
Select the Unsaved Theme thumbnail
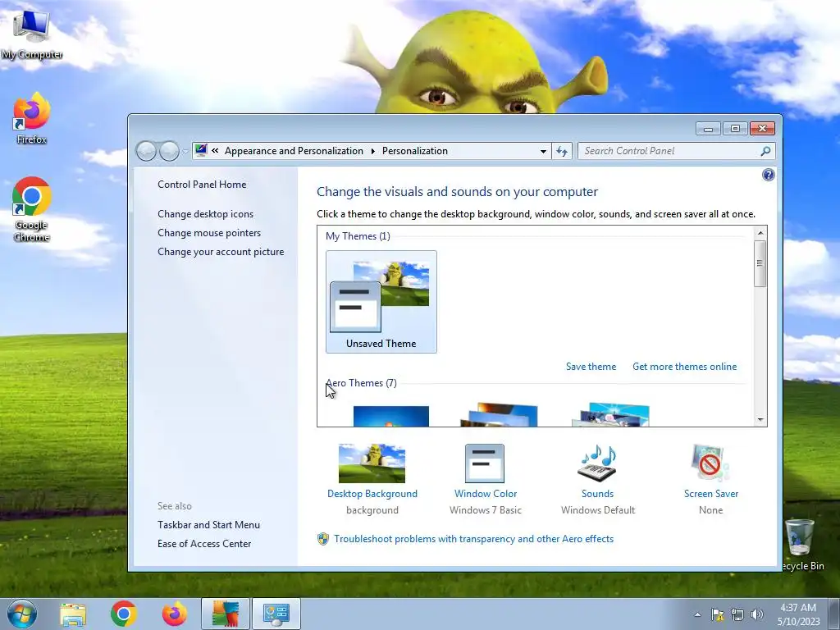click(381, 302)
